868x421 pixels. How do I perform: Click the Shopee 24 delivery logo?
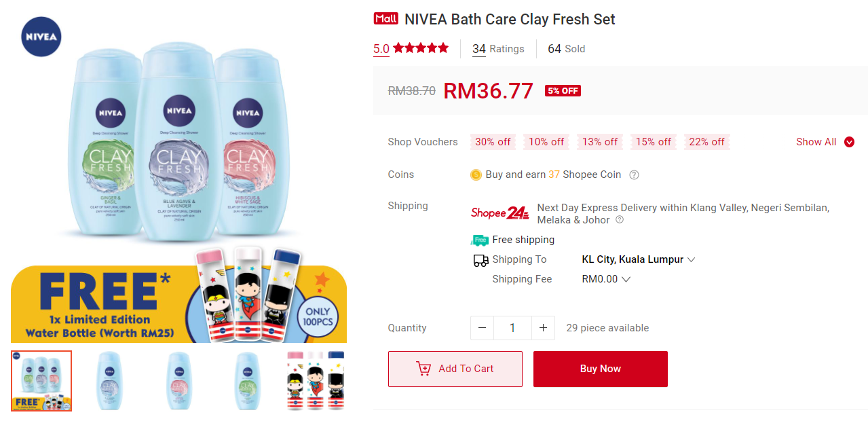[500, 213]
